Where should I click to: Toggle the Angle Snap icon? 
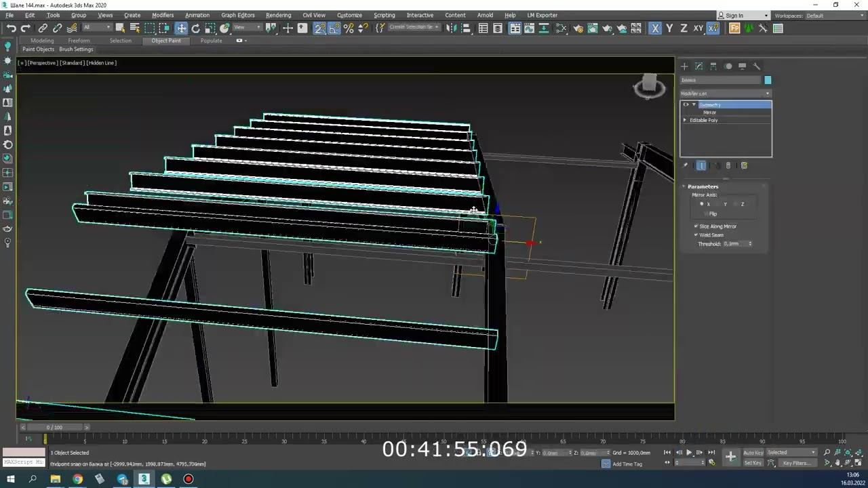[334, 28]
